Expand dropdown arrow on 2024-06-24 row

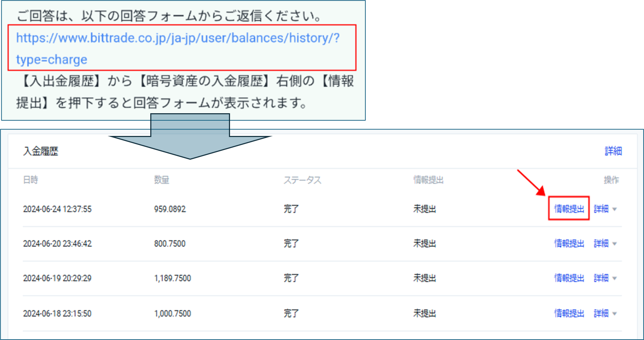click(615, 209)
